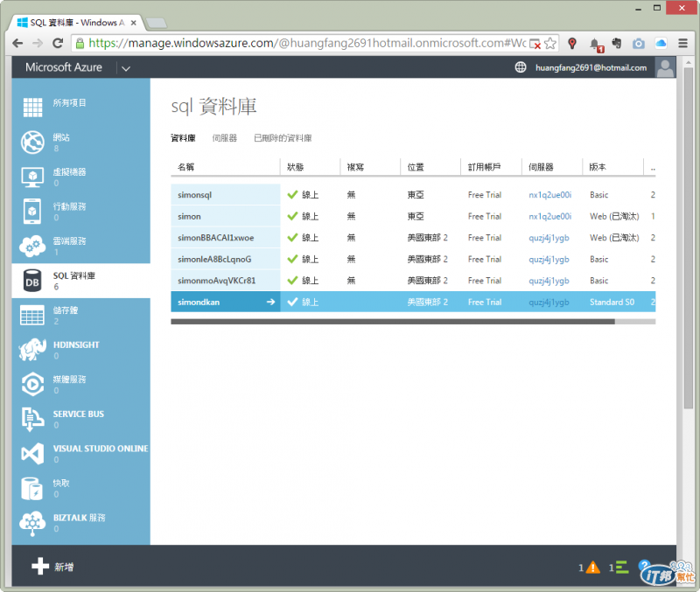Click Free Trial in simonsql row
Image resolution: width=700 pixels, height=592 pixels.
point(485,195)
